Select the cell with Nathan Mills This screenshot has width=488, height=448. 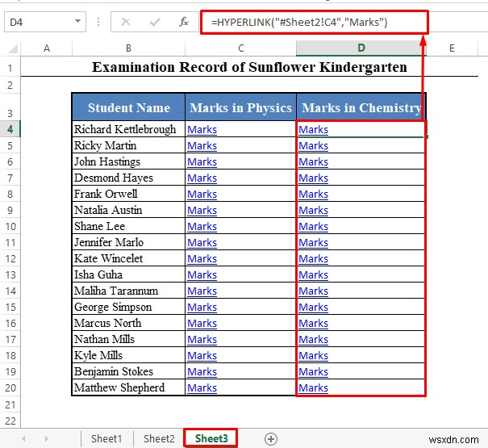[128, 339]
